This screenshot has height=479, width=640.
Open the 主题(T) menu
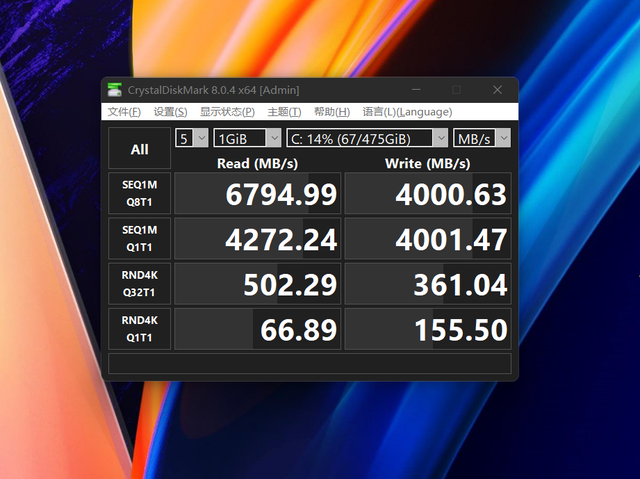(284, 112)
